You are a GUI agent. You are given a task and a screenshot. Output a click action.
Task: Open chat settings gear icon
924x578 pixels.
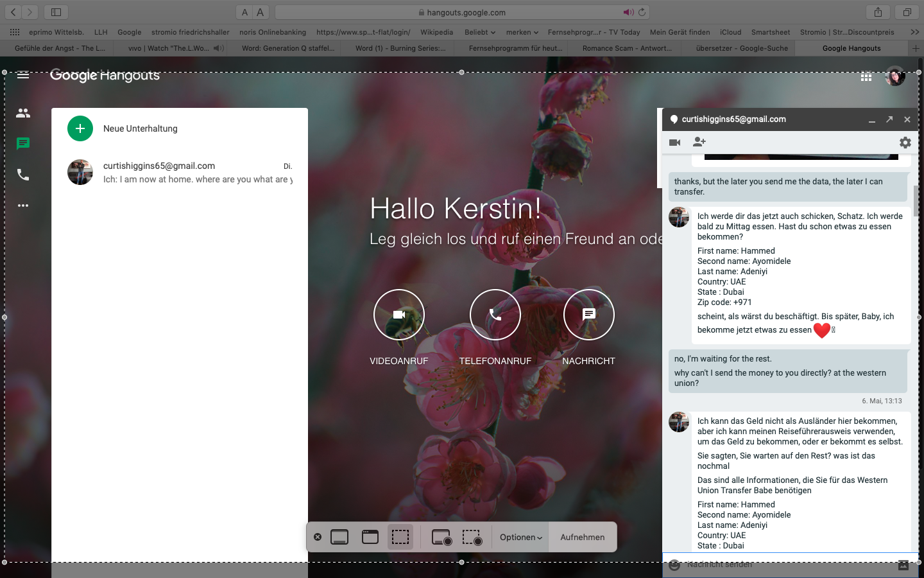[905, 143]
